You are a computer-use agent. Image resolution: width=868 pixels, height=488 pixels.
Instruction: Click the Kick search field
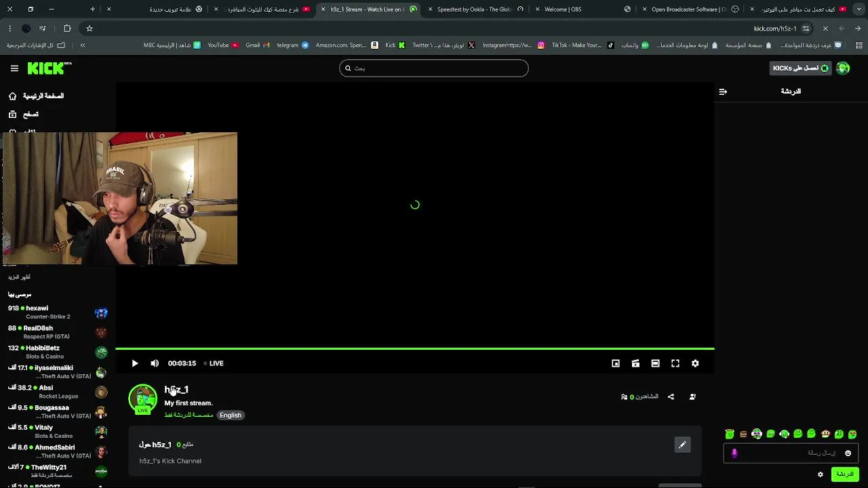[434, 68]
